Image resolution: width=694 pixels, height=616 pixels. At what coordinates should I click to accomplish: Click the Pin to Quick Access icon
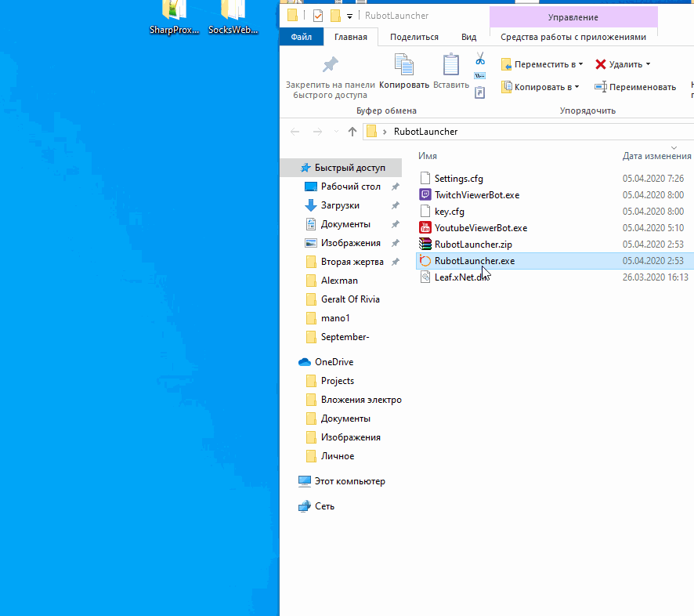coord(330,64)
